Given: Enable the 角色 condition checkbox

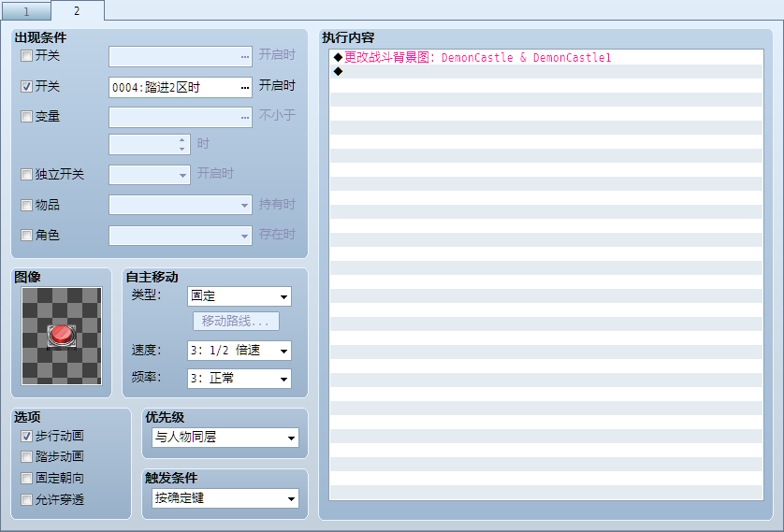Looking at the screenshot, I should pos(26,235).
